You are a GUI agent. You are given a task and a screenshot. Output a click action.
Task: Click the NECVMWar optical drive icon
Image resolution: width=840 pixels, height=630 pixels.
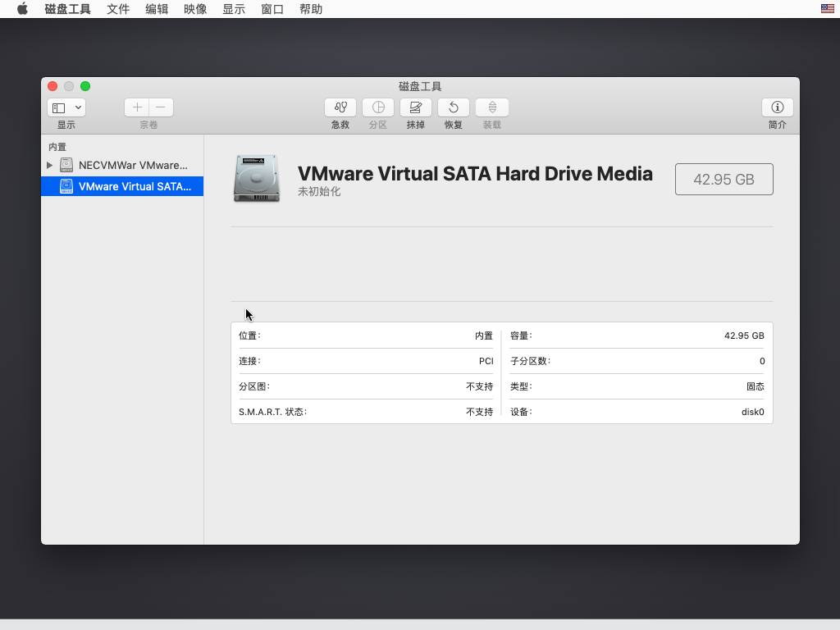coord(66,165)
